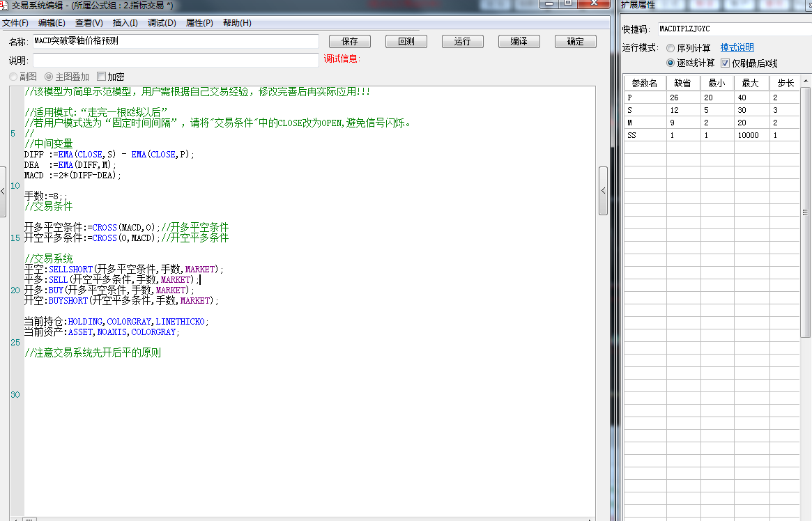
Task: Open the 查看(V) menu
Action: 89,23
